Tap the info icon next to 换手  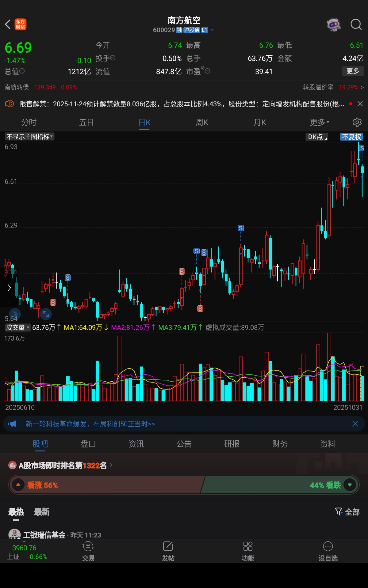(113, 58)
